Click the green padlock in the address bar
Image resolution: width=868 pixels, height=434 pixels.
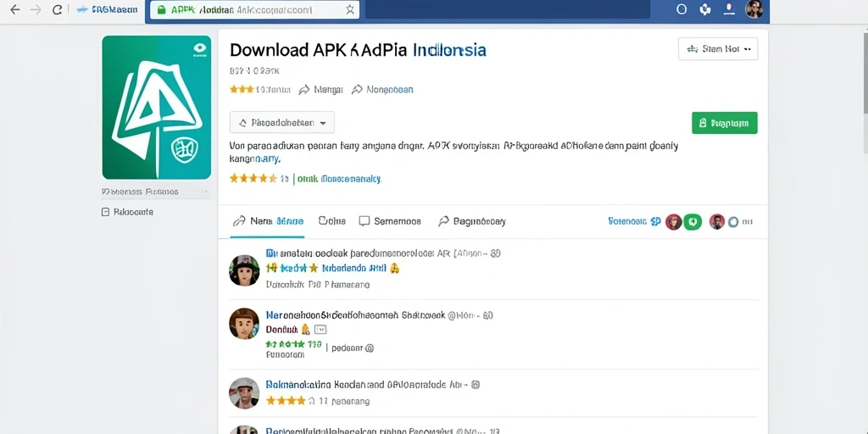(161, 10)
